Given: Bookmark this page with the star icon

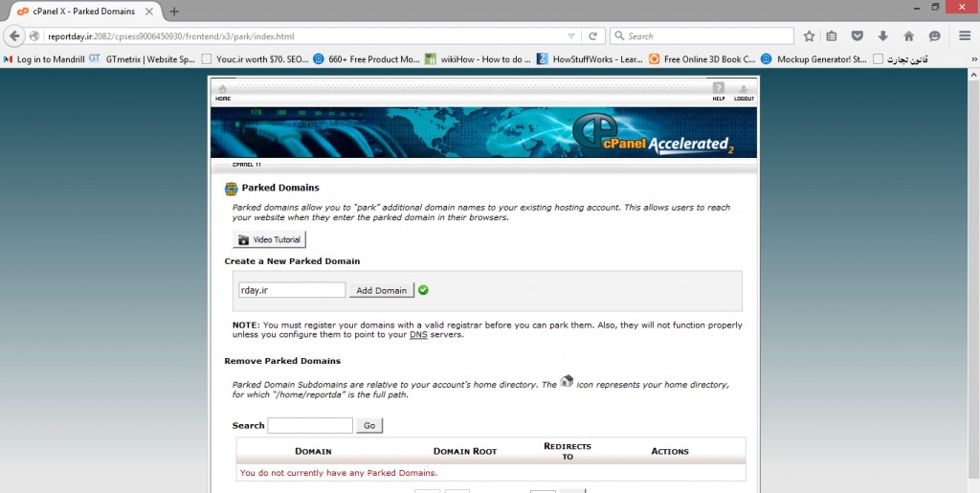Looking at the screenshot, I should point(810,36).
